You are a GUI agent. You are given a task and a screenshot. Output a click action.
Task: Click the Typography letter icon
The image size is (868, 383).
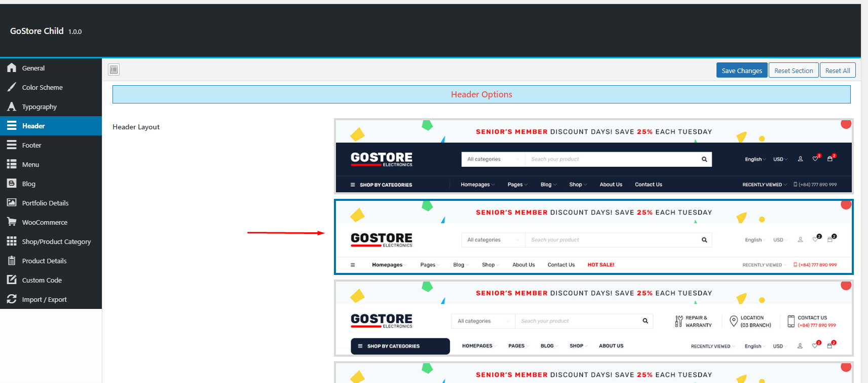coord(12,107)
